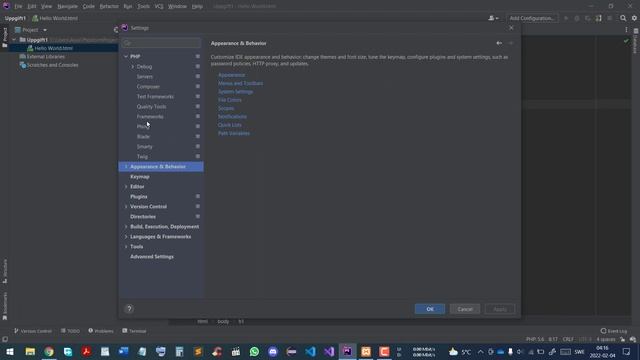
Task: Select Quality Tools under PHP
Action: tap(151, 107)
